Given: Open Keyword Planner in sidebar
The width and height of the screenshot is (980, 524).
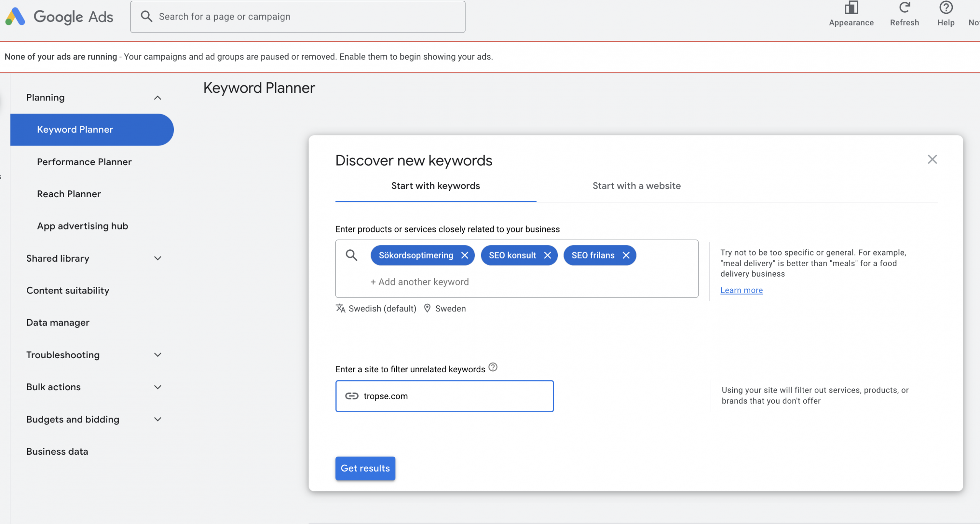Looking at the screenshot, I should (92, 129).
